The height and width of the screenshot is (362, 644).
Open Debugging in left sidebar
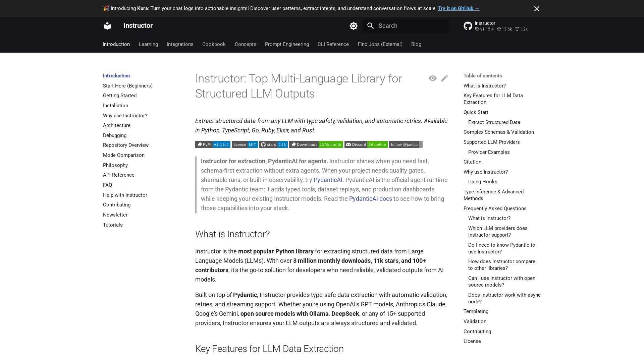(x=115, y=135)
